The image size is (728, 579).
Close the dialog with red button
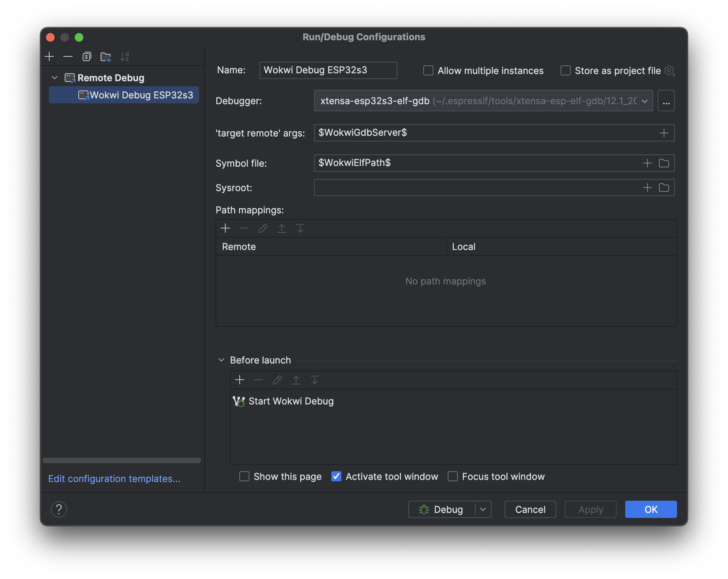(50, 37)
